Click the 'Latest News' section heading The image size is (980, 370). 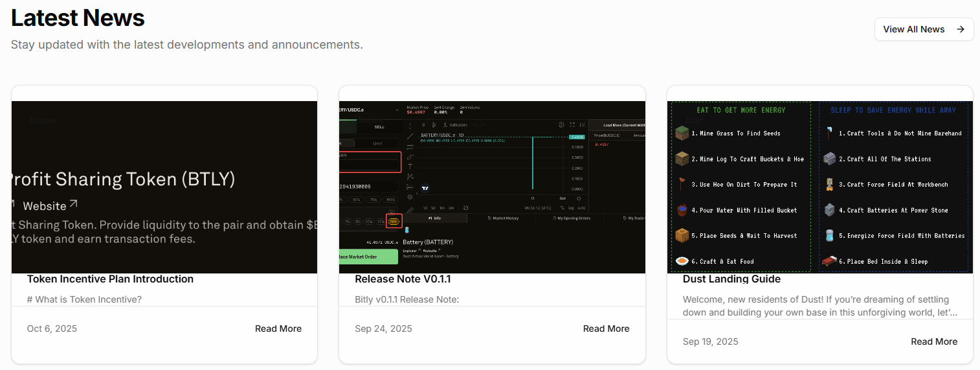(78, 17)
